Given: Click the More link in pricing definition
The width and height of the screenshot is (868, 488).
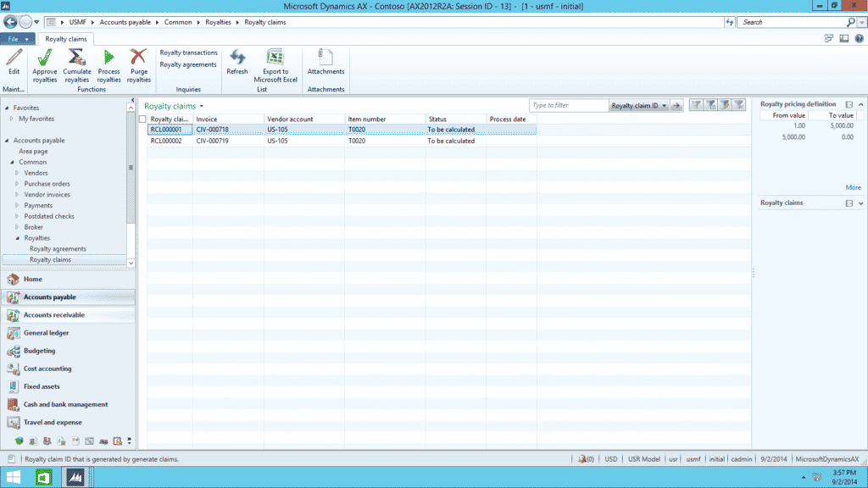Looking at the screenshot, I should 853,187.
